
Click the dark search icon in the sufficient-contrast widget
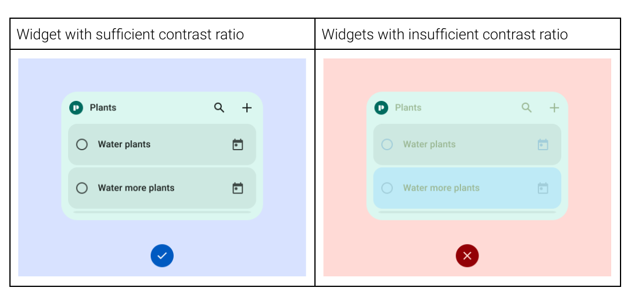point(219,108)
